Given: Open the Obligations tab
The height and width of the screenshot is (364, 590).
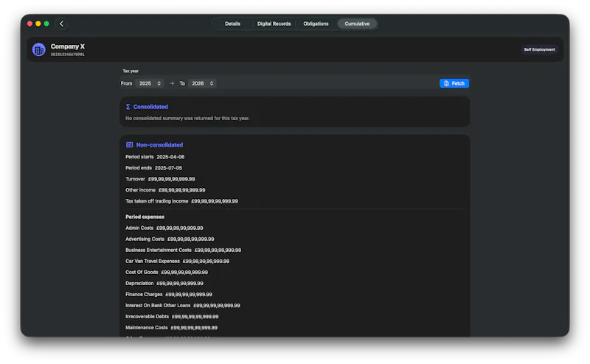Looking at the screenshot, I should (x=316, y=24).
